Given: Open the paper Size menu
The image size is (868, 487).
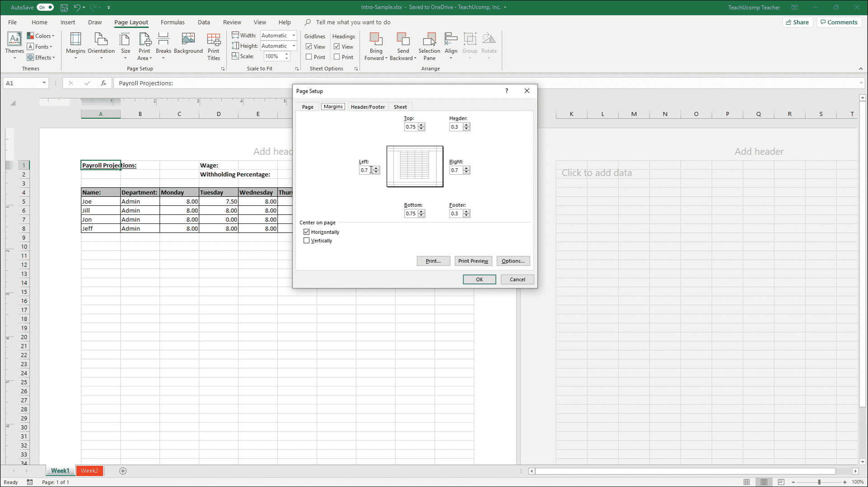Looking at the screenshot, I should pos(126,46).
